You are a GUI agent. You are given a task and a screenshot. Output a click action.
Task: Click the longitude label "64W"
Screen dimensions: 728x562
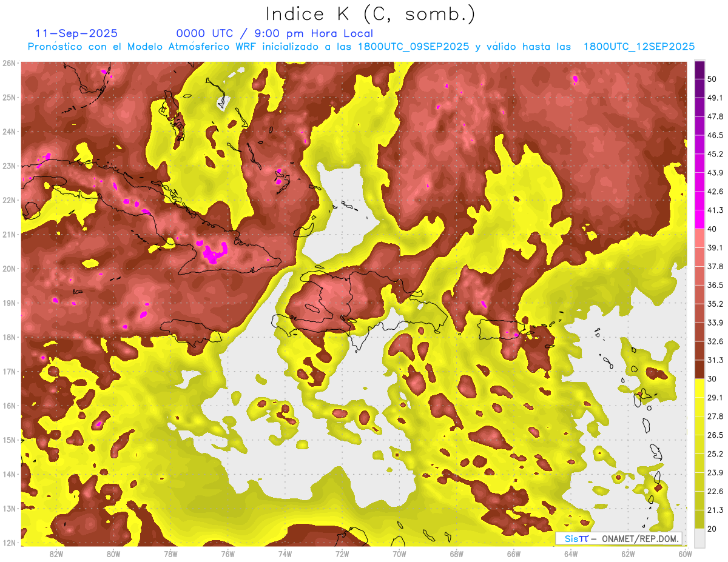pos(571,554)
